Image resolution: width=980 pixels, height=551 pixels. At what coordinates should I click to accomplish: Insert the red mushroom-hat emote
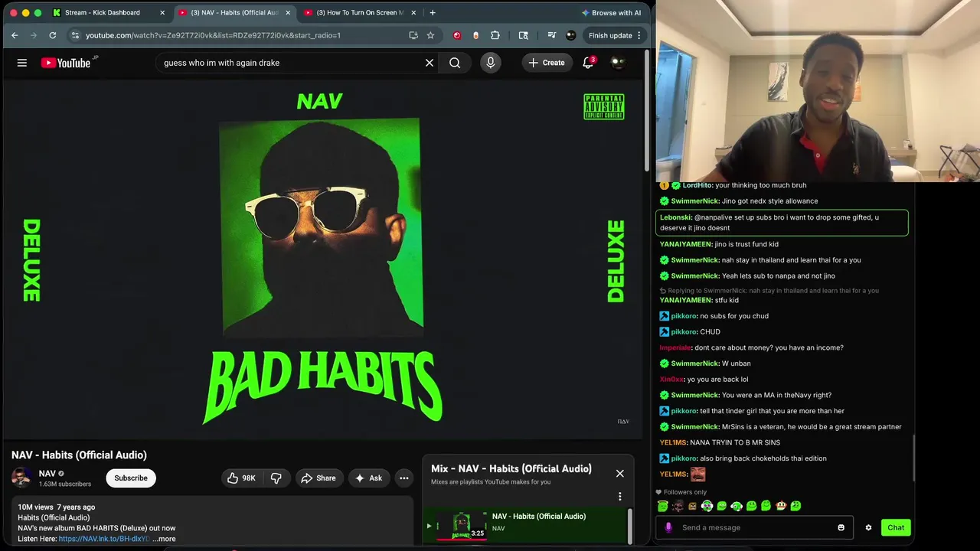(781, 506)
